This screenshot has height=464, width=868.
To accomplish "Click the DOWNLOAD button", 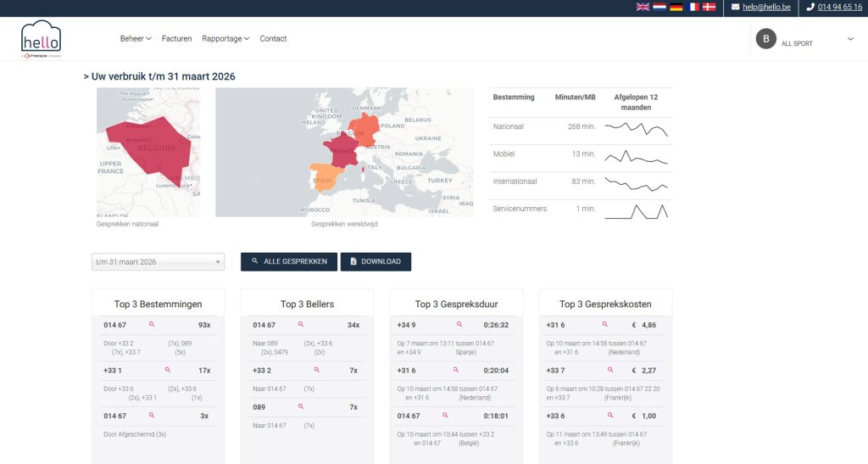I will 376,262.
